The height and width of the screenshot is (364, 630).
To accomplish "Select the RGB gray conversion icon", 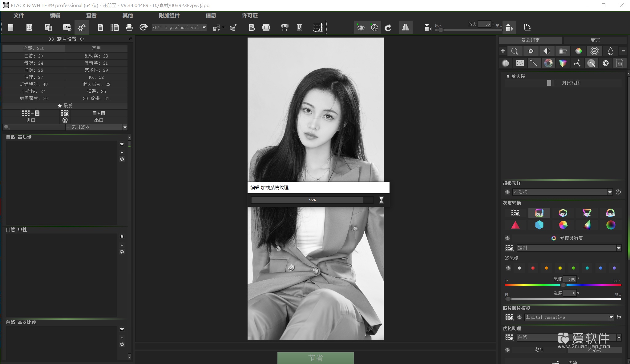I will pyautogui.click(x=539, y=213).
